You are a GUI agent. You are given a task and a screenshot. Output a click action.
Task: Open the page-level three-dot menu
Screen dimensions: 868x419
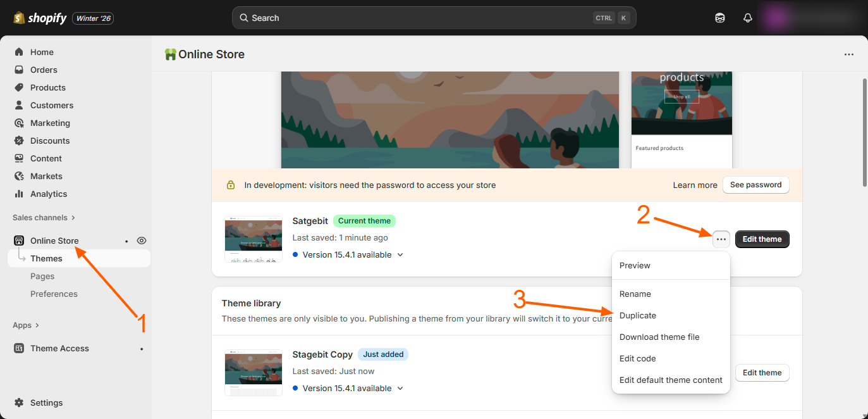click(849, 54)
